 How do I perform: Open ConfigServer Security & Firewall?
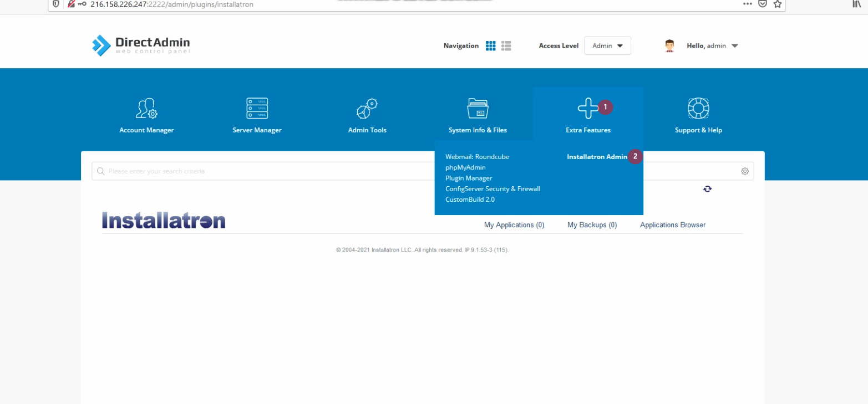[x=493, y=188]
